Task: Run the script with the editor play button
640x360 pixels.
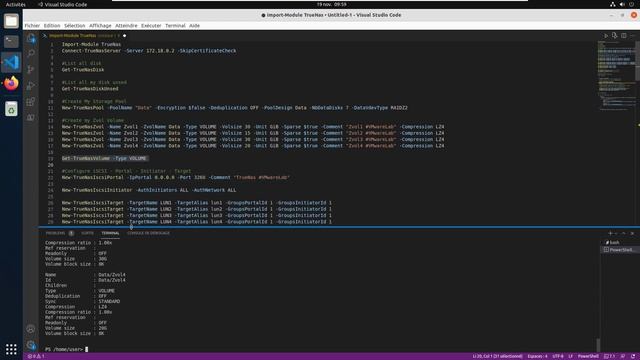Action: [606, 36]
